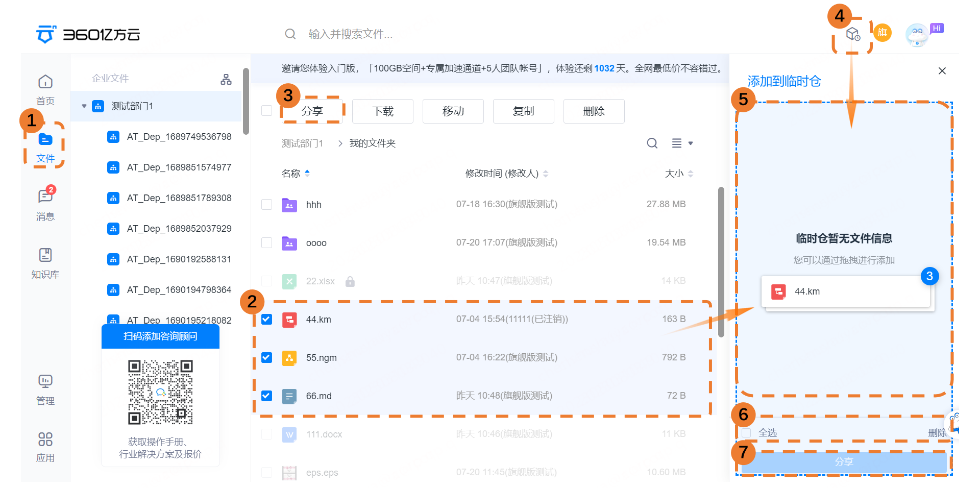Click 我的文件夹 breadcrumb
The height and width of the screenshot is (488, 980).
point(373,143)
